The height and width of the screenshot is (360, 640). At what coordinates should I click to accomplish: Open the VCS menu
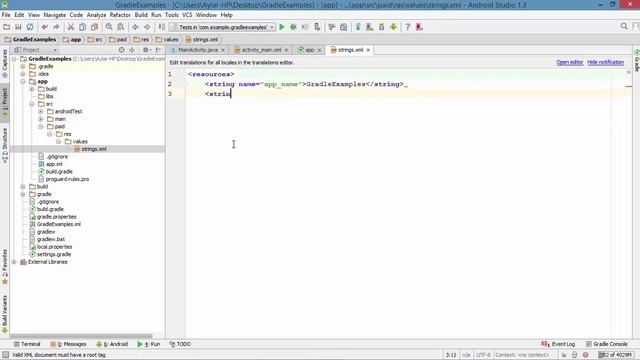point(187,15)
